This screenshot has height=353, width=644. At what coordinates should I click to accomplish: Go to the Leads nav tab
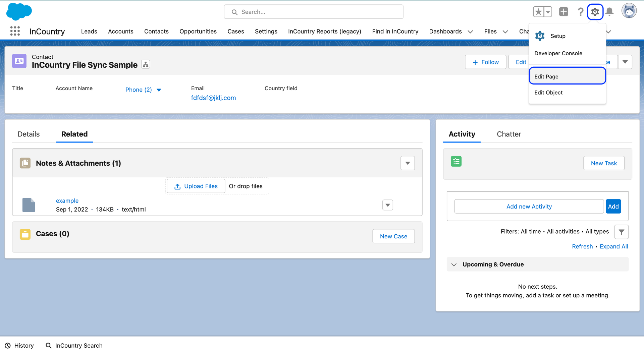(89, 32)
